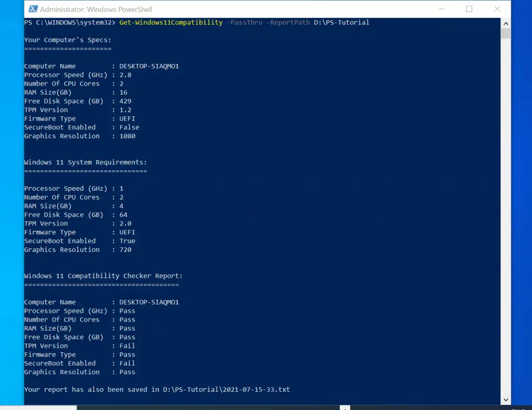Click the Graphics Resolution Pass result

127,372
